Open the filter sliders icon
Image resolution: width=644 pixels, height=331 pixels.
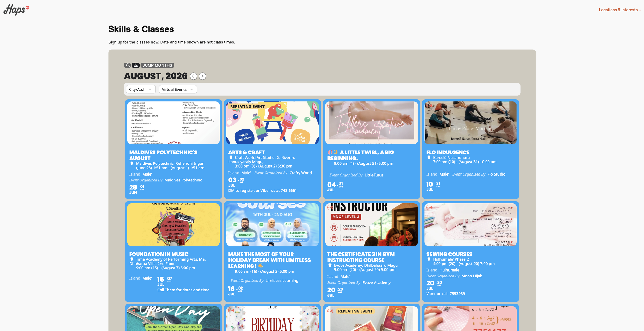(x=136, y=65)
